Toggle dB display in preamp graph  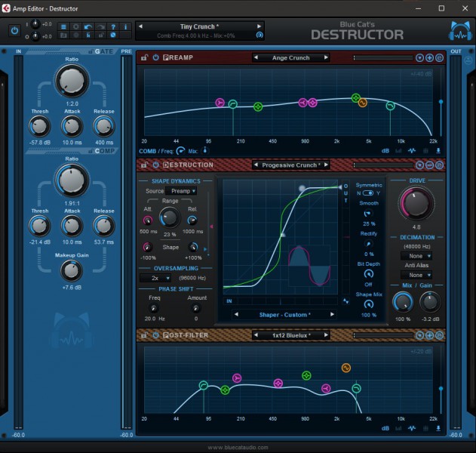[x=385, y=151]
